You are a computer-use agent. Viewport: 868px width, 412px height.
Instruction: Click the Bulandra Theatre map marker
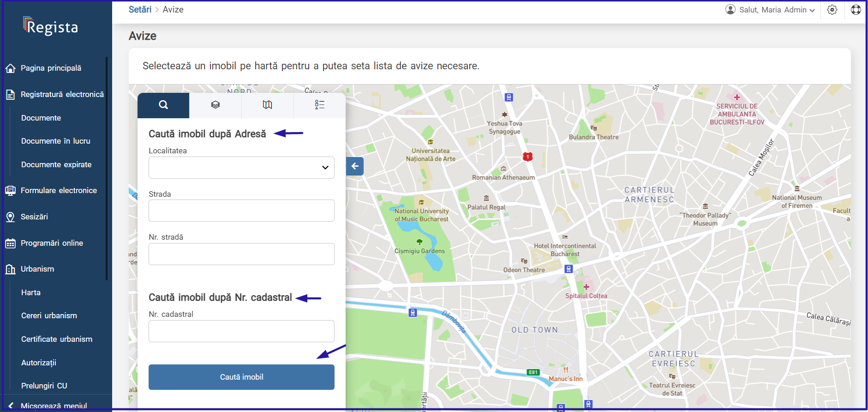pyautogui.click(x=594, y=128)
